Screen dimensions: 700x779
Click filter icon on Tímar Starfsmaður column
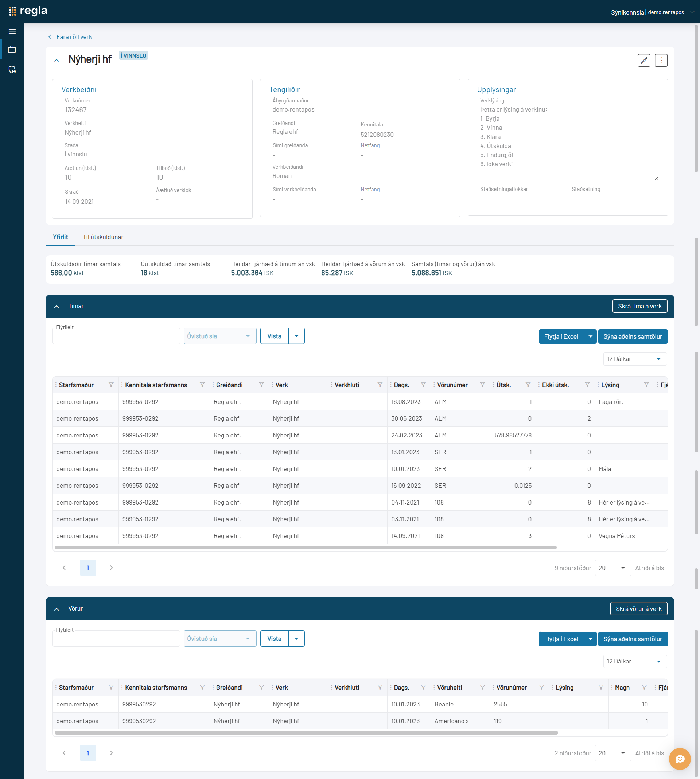coord(111,385)
